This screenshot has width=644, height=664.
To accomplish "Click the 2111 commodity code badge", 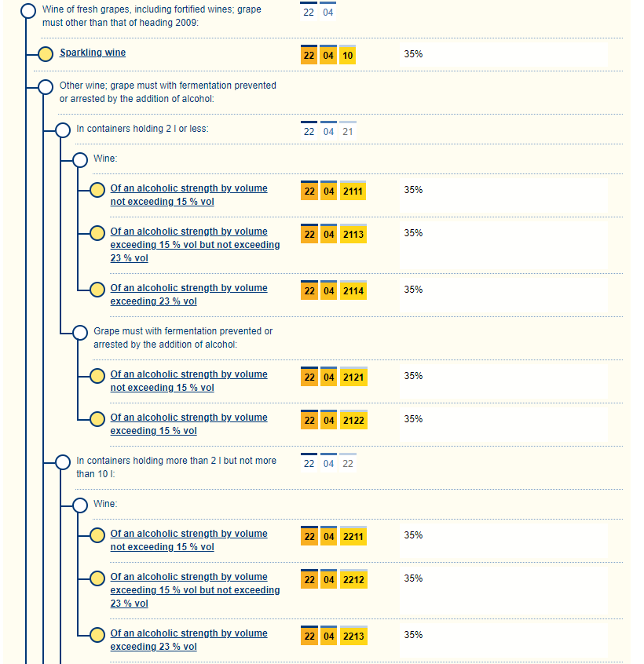I will click(353, 192).
